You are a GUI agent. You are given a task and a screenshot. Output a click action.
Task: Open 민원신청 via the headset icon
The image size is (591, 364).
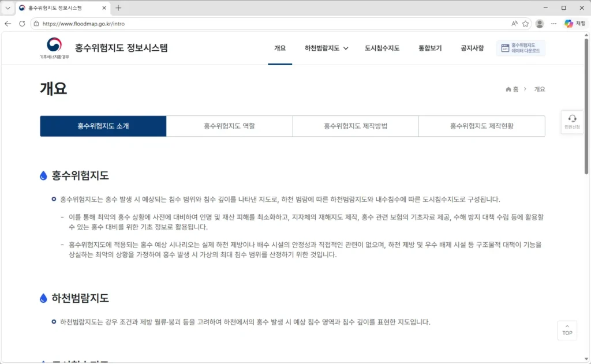(x=572, y=121)
